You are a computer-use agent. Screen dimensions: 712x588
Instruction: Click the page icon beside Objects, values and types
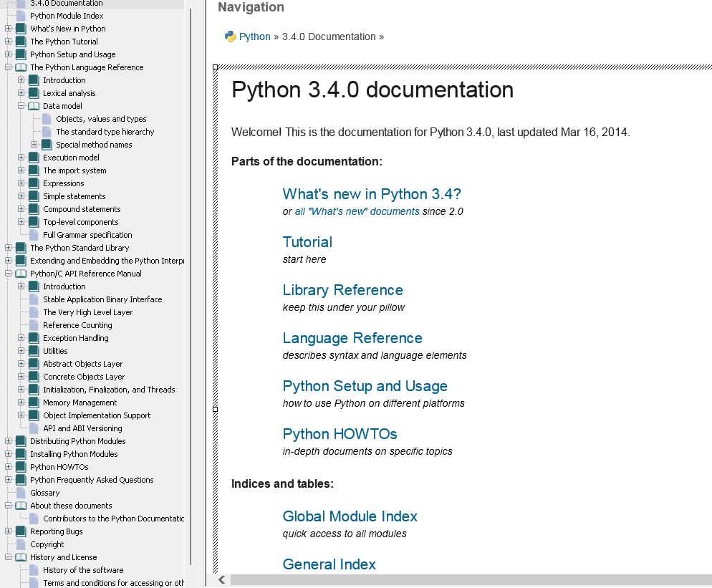pos(47,118)
